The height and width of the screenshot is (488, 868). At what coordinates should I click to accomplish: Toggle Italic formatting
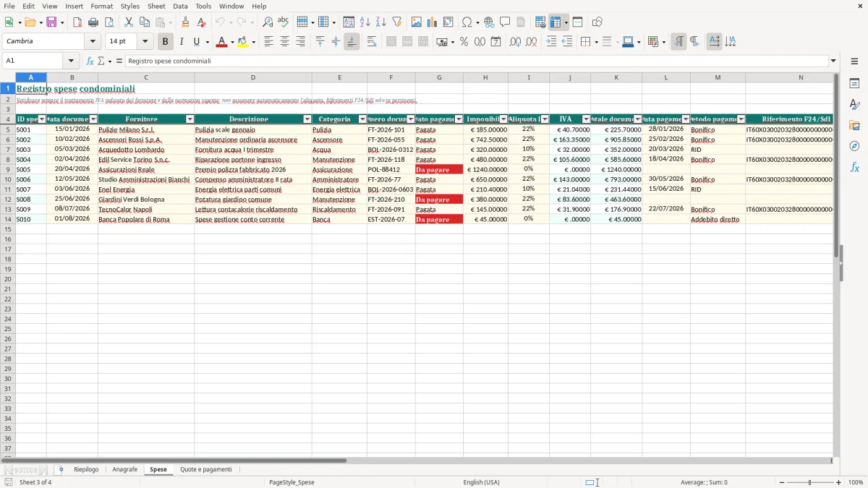(181, 42)
